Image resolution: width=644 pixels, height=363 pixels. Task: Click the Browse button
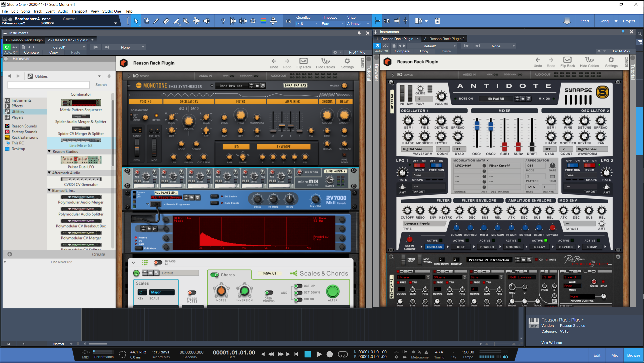(x=633, y=355)
